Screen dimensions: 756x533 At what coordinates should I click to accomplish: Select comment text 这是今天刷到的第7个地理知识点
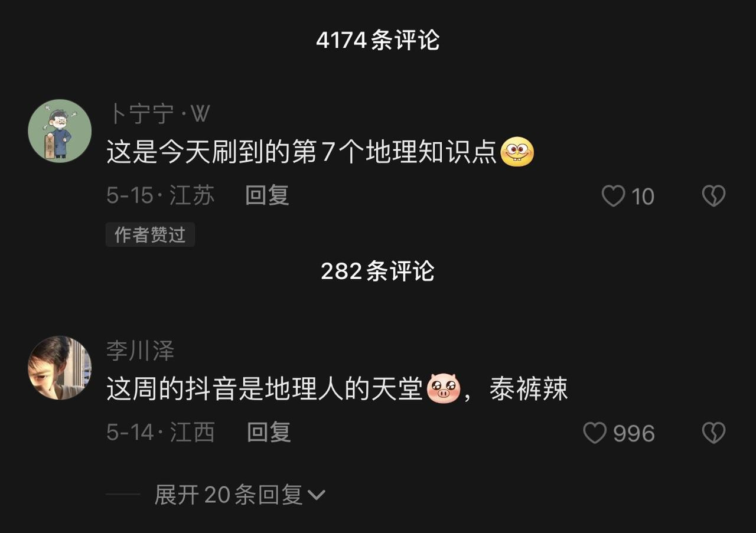pos(302,153)
